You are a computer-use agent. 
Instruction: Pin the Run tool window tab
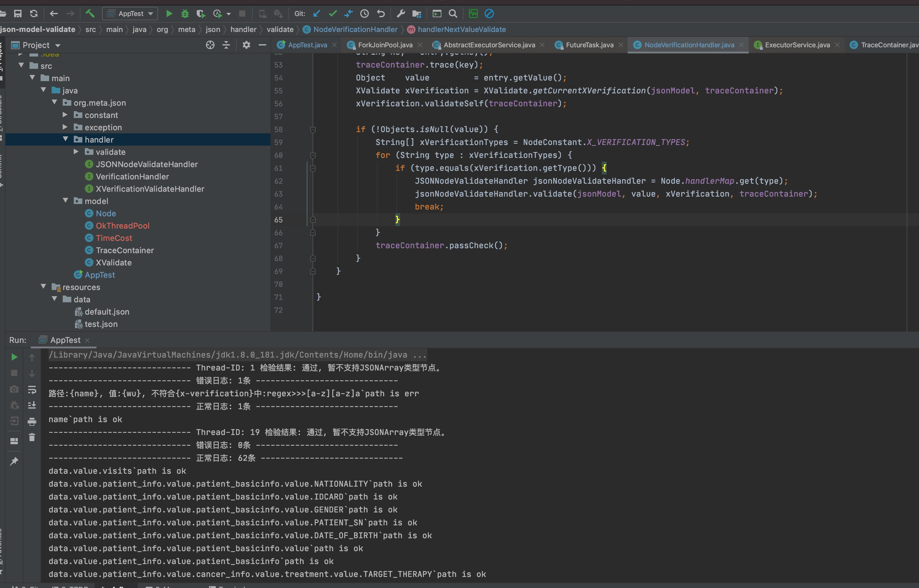[x=14, y=461]
